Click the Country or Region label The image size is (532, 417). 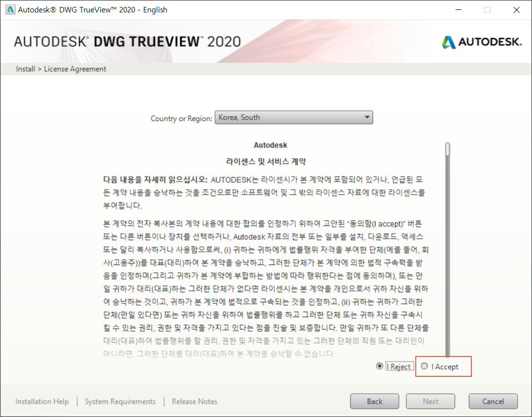181,119
